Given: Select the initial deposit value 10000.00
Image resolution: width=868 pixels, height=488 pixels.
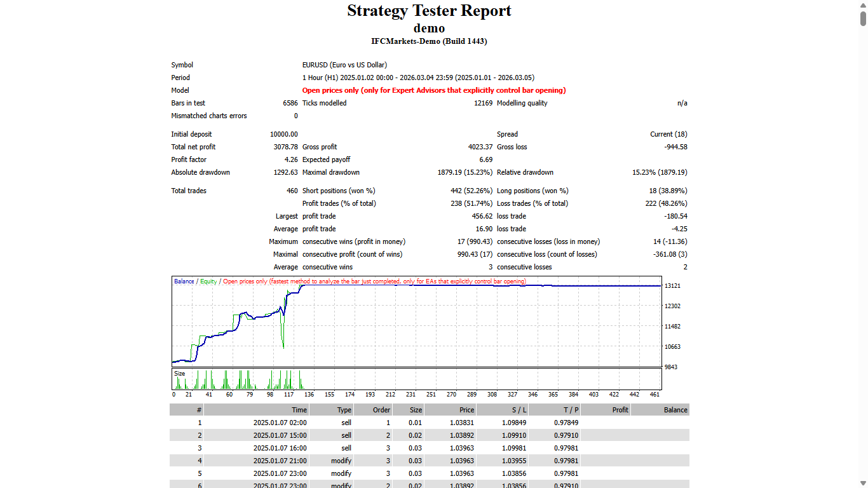Looking at the screenshot, I should (284, 134).
